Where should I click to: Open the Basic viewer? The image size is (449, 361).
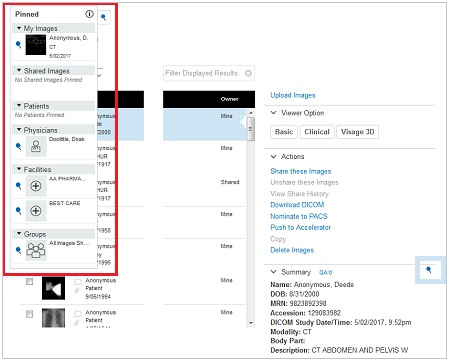[x=284, y=132]
